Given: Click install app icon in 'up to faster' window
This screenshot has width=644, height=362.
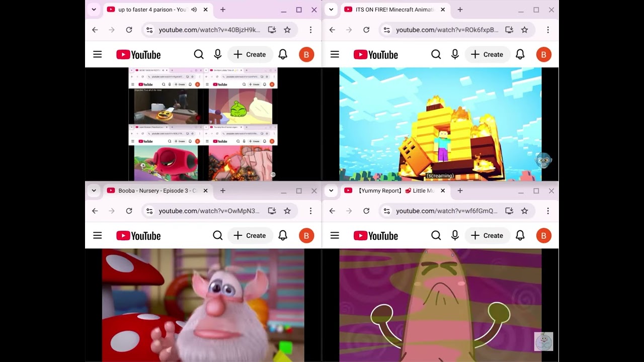Looking at the screenshot, I should pos(272,30).
